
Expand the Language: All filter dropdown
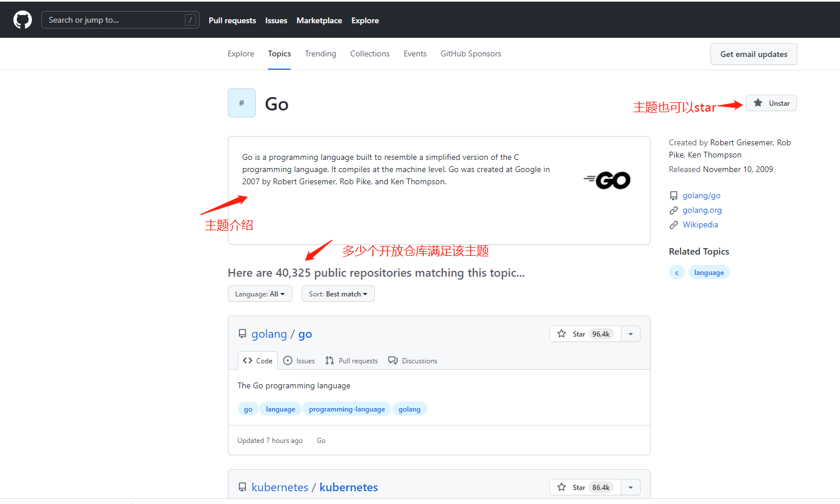point(260,294)
